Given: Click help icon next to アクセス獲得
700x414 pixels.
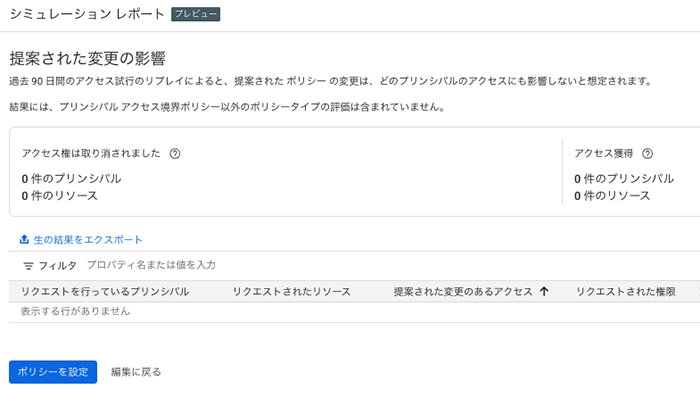Looking at the screenshot, I should [x=647, y=154].
